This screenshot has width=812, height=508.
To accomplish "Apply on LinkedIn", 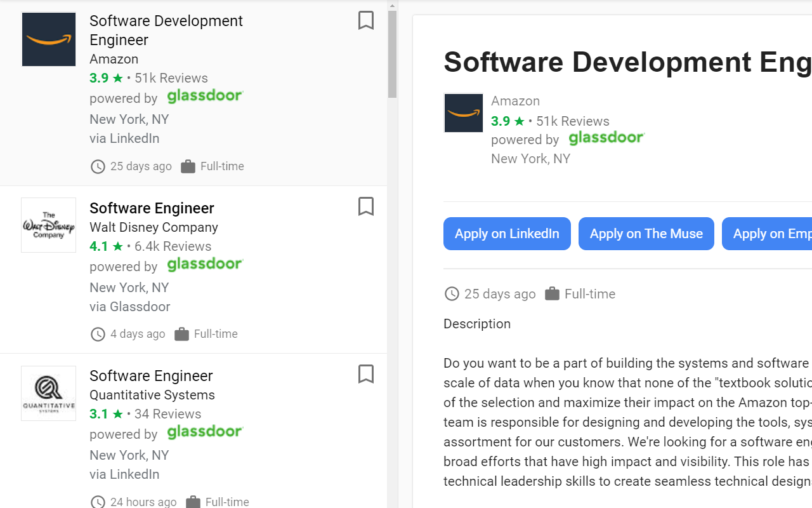I will (x=507, y=234).
